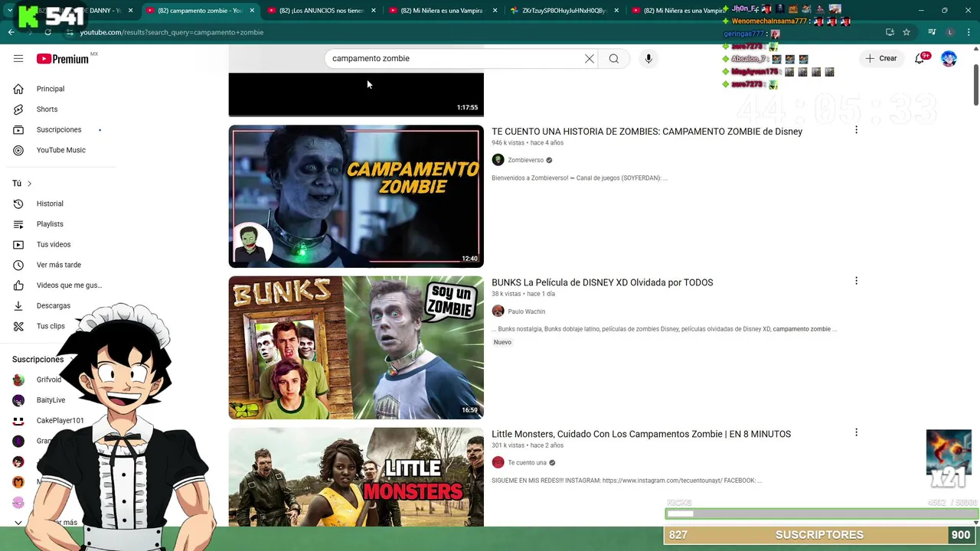
Task: Clear the search box with the X icon
Action: (x=590, y=59)
